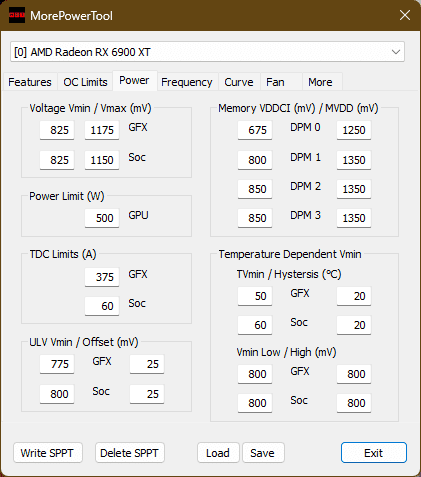Edit the DPM 2 VDDCI field 850

pyautogui.click(x=255, y=189)
